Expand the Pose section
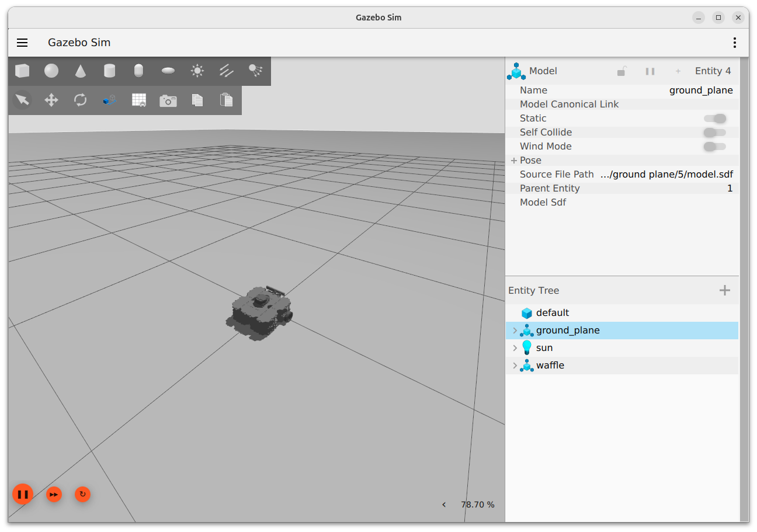This screenshot has height=532, width=757. [514, 161]
